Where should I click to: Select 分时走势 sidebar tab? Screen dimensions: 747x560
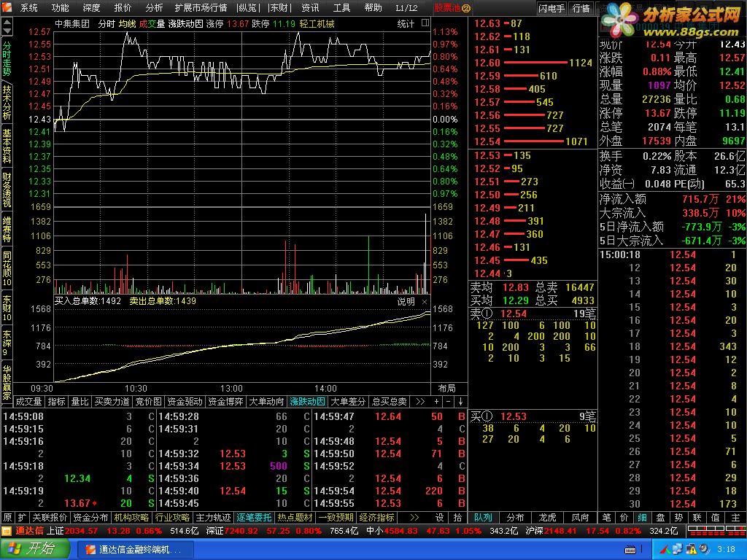[x=7, y=58]
